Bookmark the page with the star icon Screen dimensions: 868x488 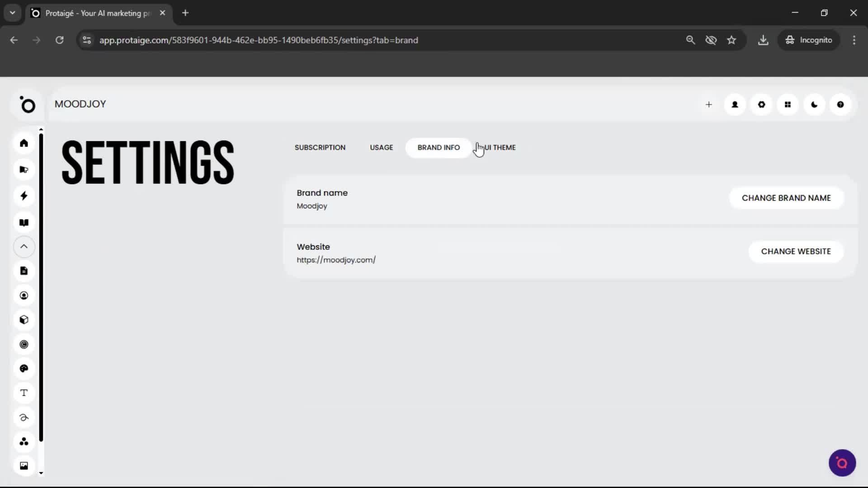[x=731, y=40]
